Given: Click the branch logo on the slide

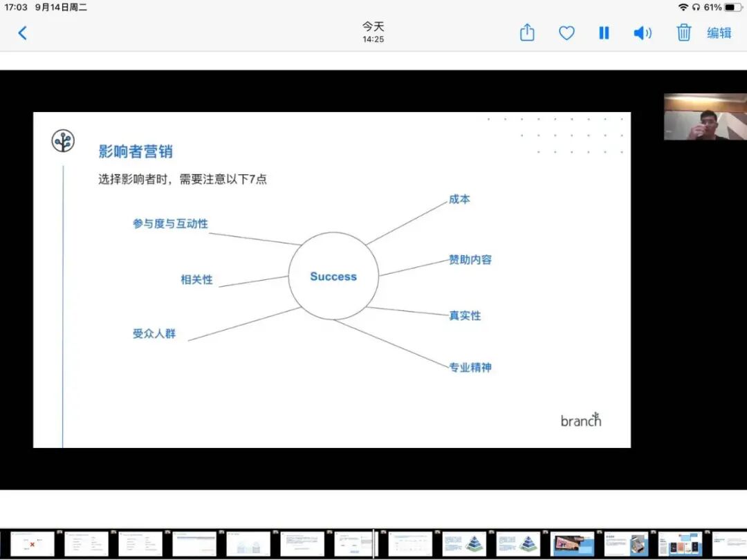Looking at the screenshot, I should 580,420.
